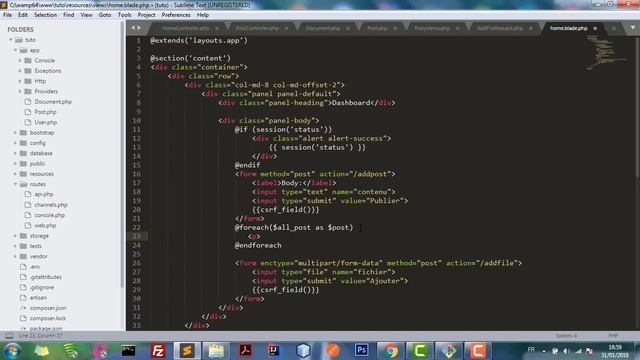
Task: Open console.php under routes
Action: point(49,215)
